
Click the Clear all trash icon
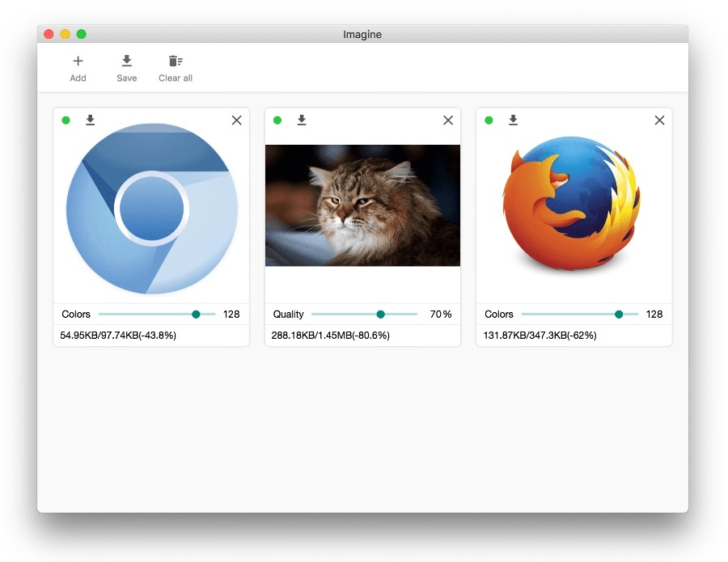[x=176, y=61]
